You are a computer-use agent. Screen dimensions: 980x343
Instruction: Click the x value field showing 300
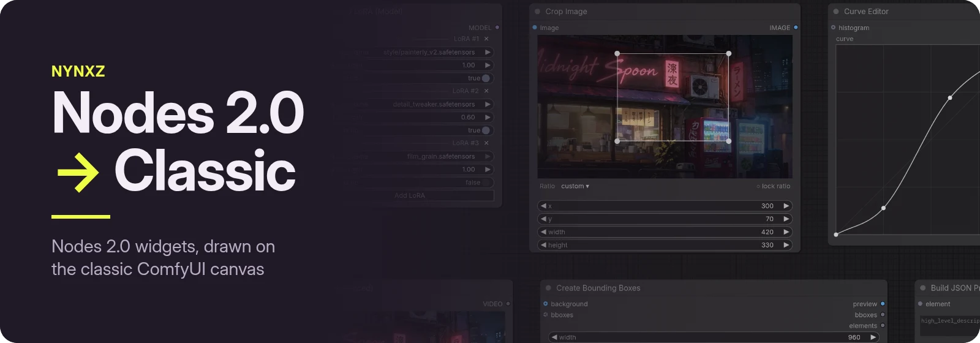tap(665, 206)
